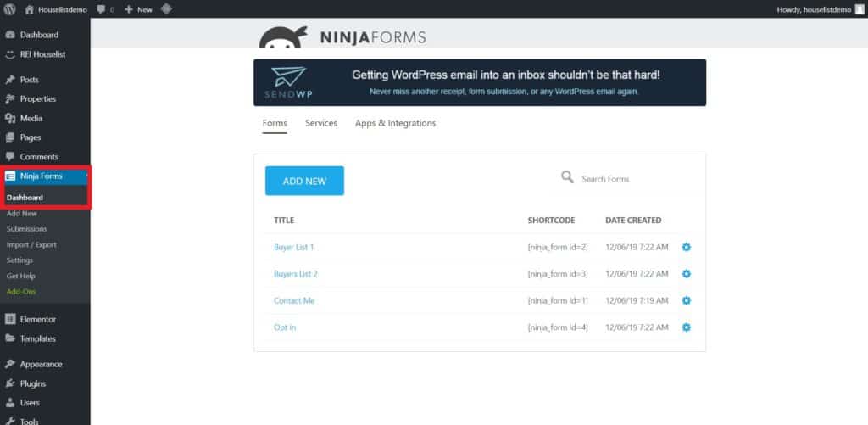Click the Ninja Forms icon in sidebar
The height and width of the screenshot is (425, 868).
10,176
